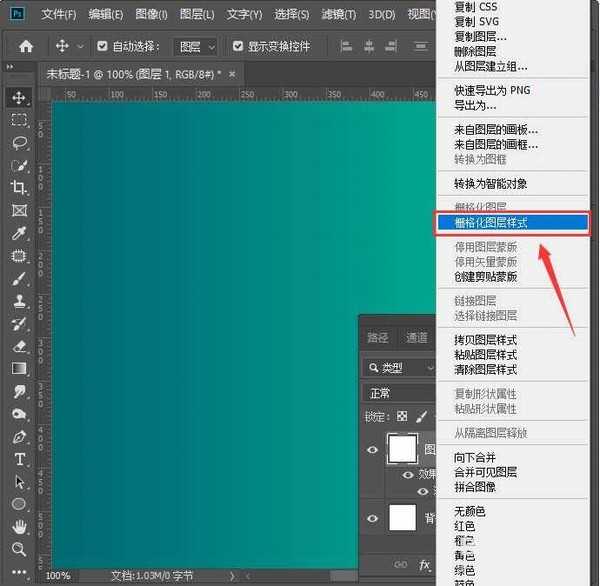Open the 编辑(E) menu

[105, 14]
